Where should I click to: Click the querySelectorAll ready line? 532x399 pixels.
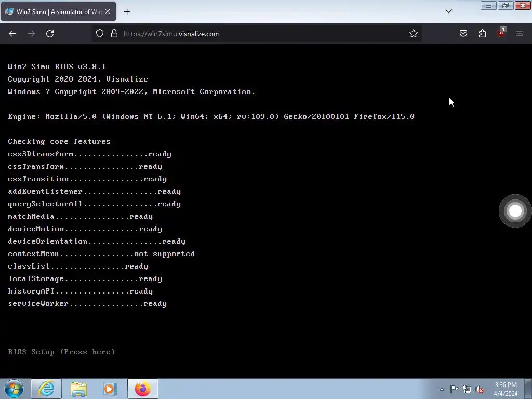[95, 204]
